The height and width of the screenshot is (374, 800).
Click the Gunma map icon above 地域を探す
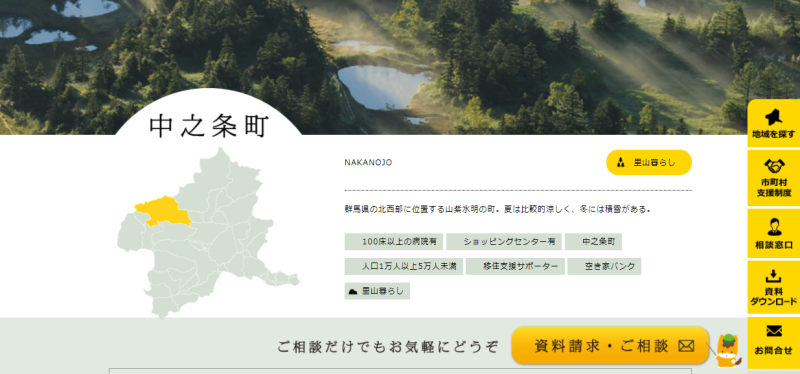coord(774,117)
